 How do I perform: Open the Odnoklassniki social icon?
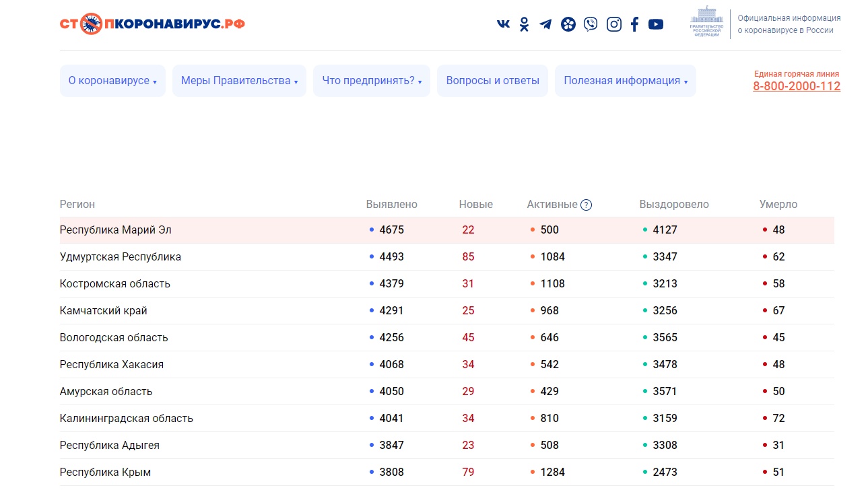pyautogui.click(x=524, y=24)
